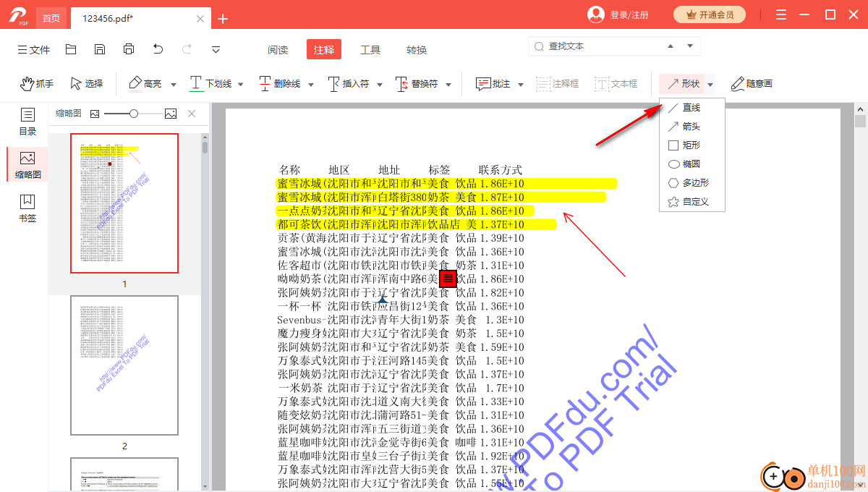Click the red comment note icon on page
868x492 pixels.
pos(448,278)
